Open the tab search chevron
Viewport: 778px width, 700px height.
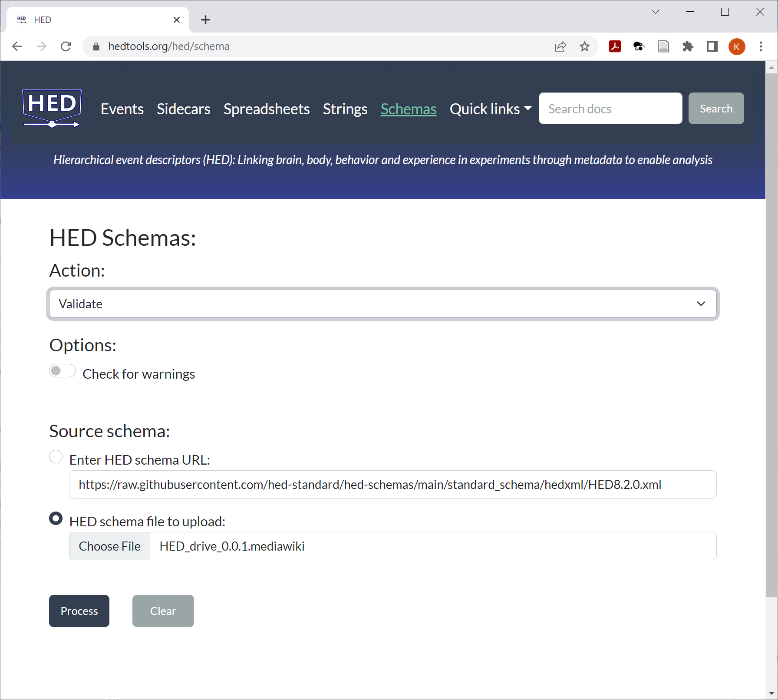656,12
